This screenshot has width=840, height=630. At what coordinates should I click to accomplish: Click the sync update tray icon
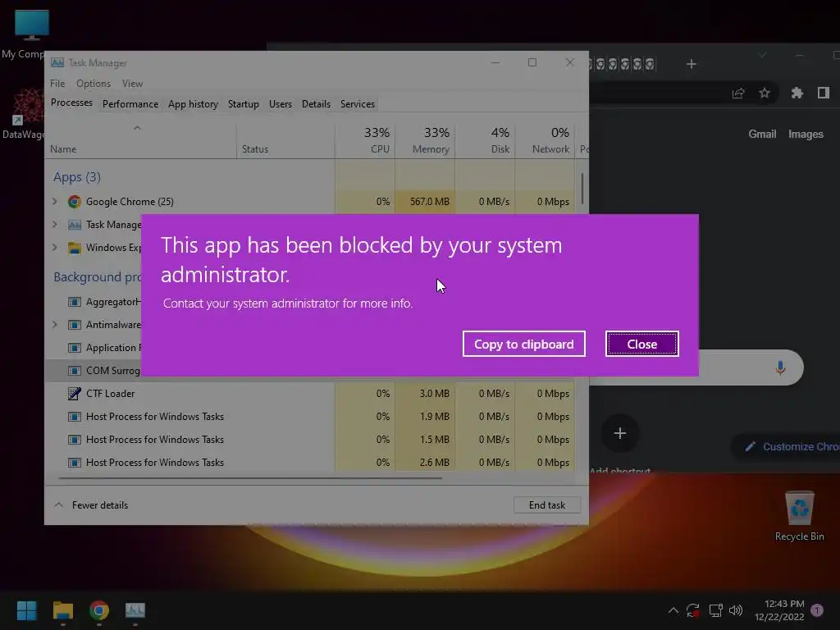pos(692,609)
